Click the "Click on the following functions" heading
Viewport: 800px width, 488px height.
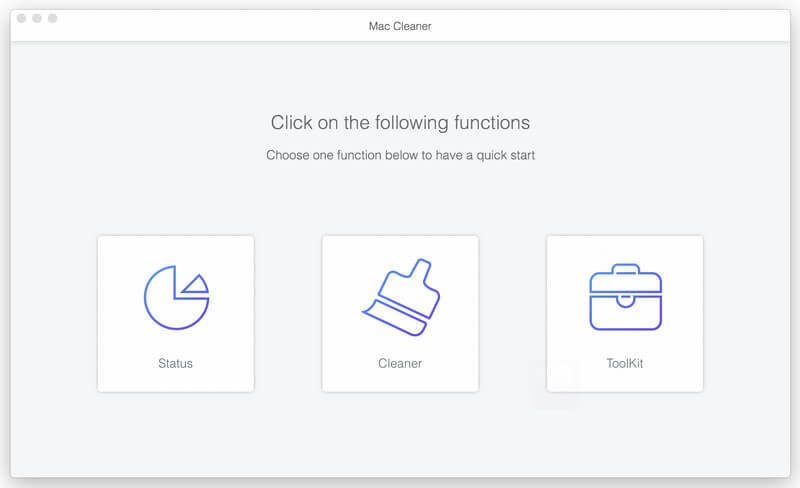[x=400, y=123]
